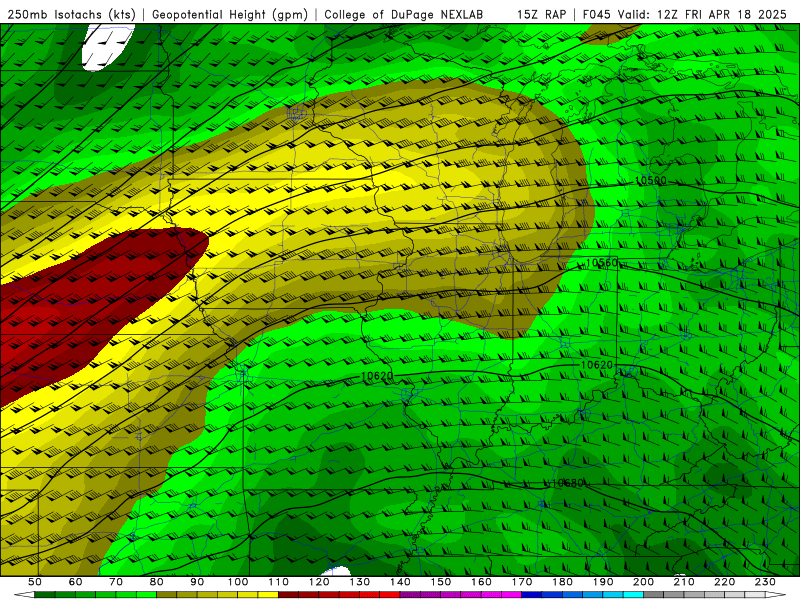The image size is (800, 600).
Task: Click the 90 value on the color scale
Action: (x=197, y=582)
